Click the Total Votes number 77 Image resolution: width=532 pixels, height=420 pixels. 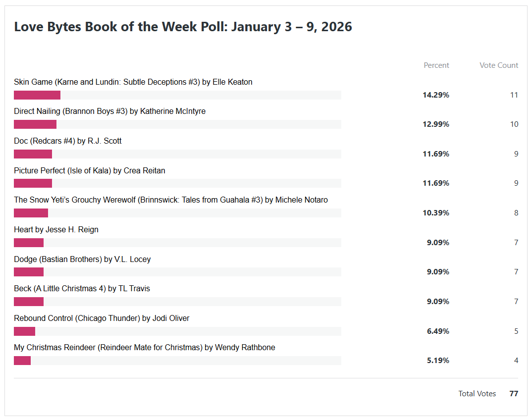coord(514,394)
